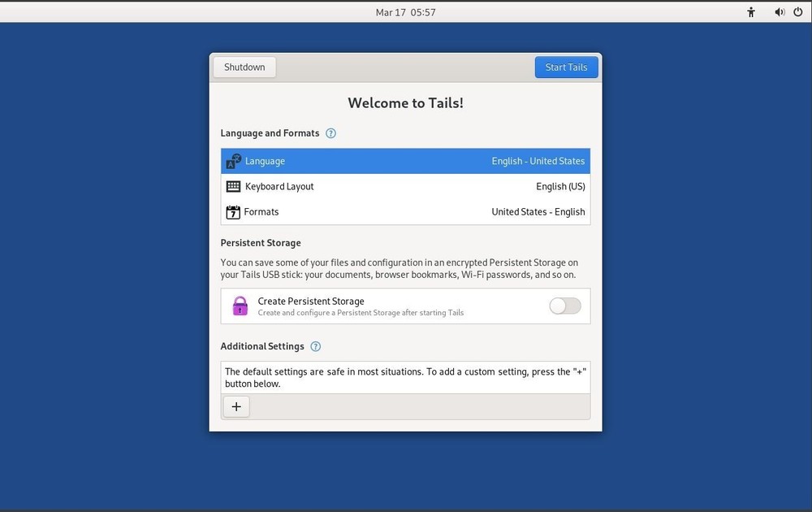Click the Create Persistent Storage row

[365, 305]
